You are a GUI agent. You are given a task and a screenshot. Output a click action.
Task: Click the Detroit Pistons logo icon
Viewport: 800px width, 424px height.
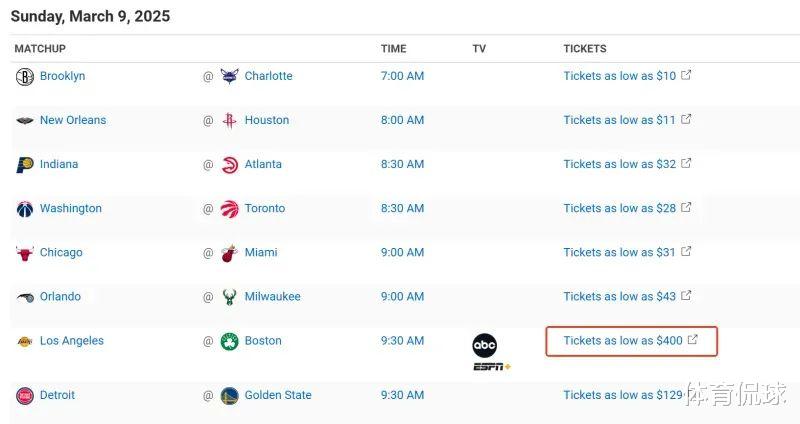tap(25, 395)
